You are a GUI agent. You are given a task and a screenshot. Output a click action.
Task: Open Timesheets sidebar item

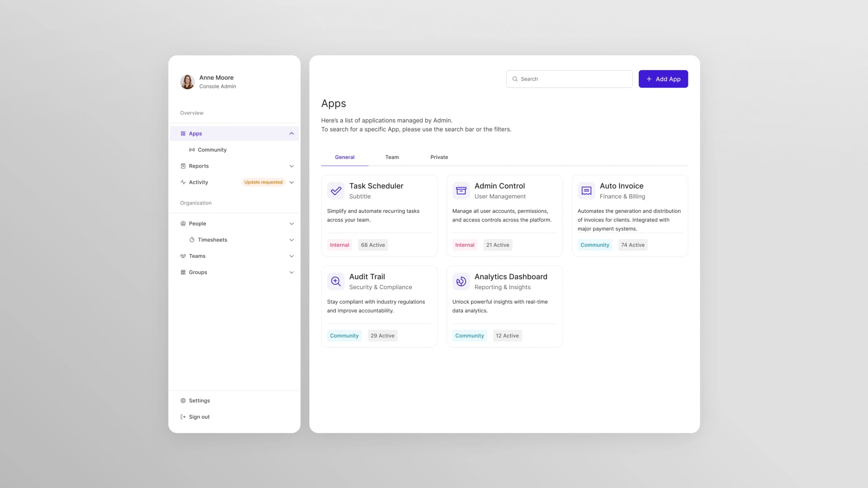pyautogui.click(x=234, y=240)
